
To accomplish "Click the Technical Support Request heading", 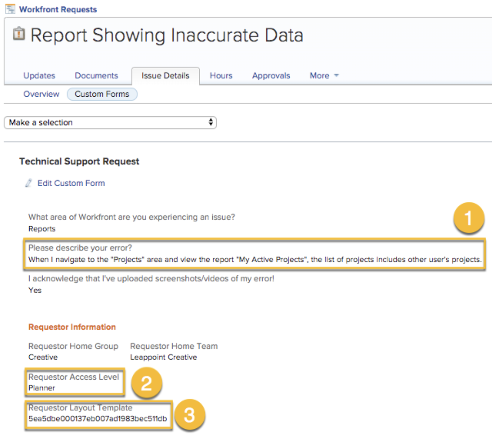I will [79, 161].
